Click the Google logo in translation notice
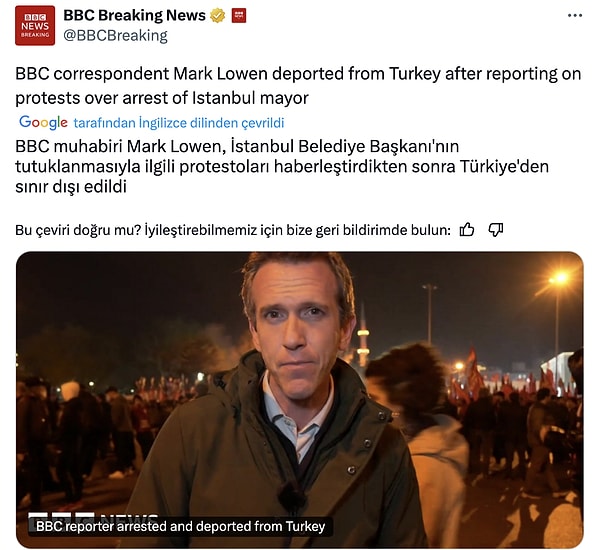The image size is (600, 550). (x=43, y=122)
